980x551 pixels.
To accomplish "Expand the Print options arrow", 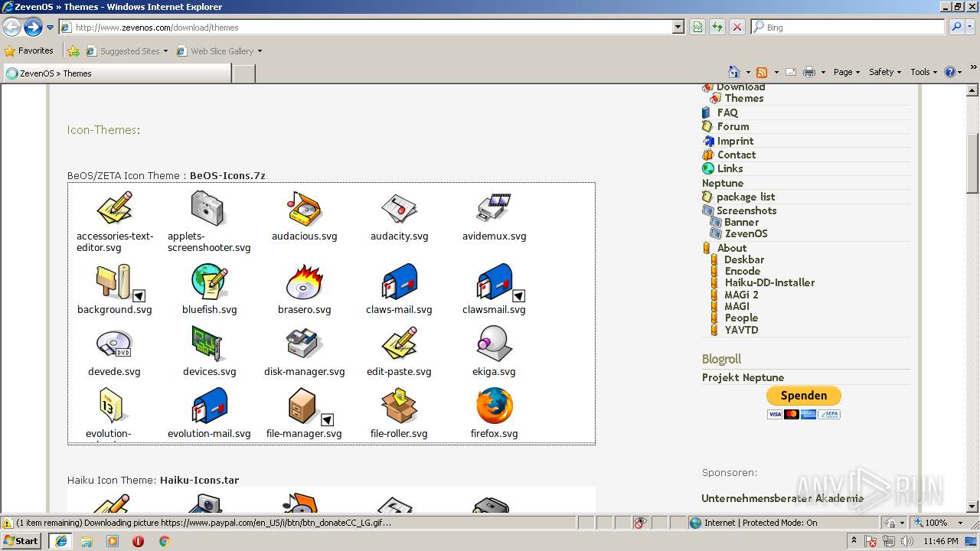I will pos(824,72).
